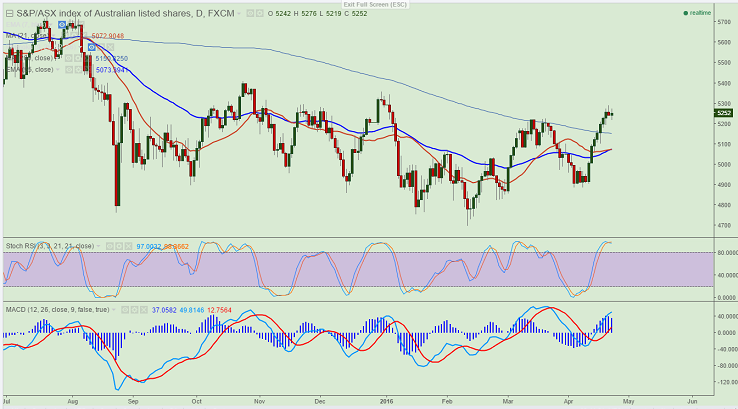Open dropdown arrow next to MACD label
The height and width of the screenshot is (409, 738).
(x=113, y=310)
